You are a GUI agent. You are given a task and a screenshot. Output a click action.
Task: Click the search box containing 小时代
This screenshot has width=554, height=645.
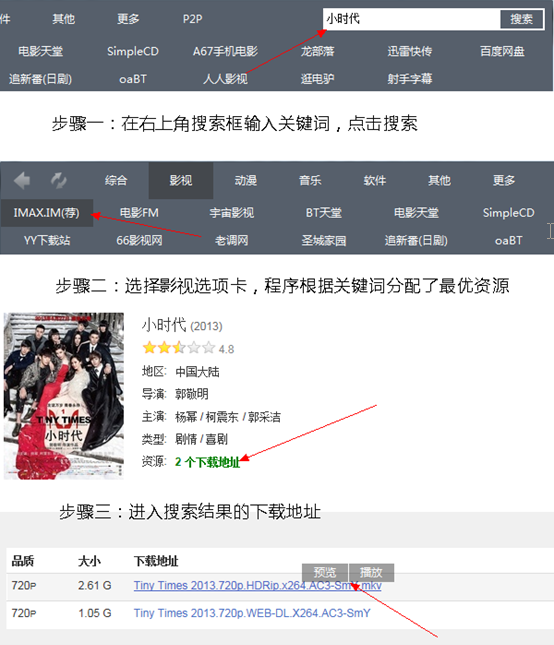(412, 19)
